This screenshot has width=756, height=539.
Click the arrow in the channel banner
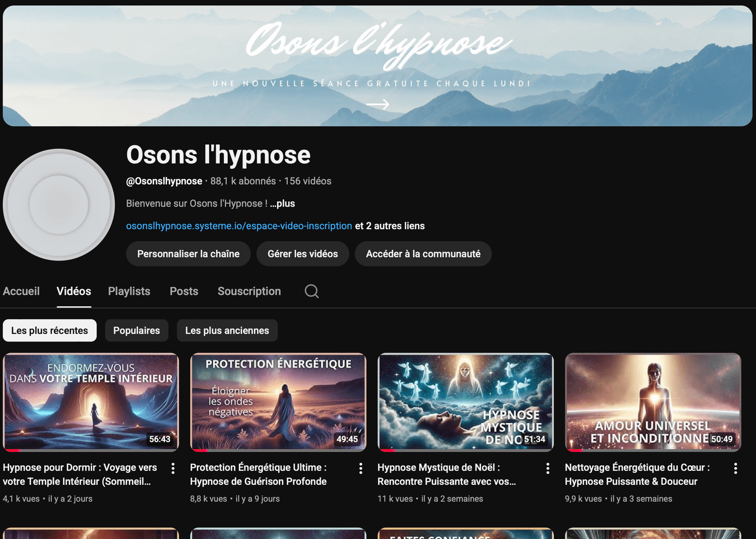pos(377,104)
